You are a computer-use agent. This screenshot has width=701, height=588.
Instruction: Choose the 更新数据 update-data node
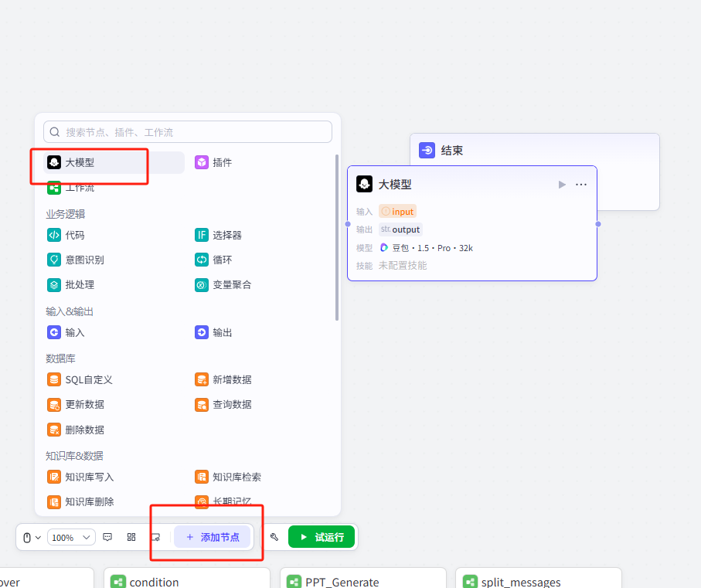(x=76, y=405)
